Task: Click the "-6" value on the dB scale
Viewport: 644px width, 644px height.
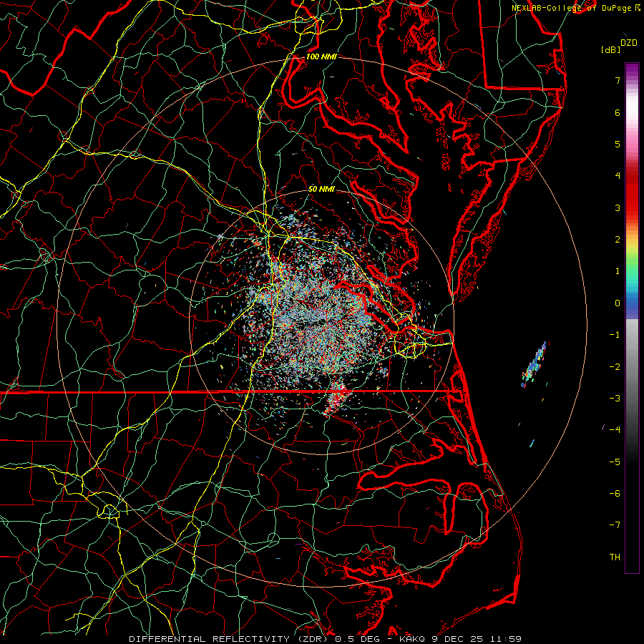Action: point(615,494)
